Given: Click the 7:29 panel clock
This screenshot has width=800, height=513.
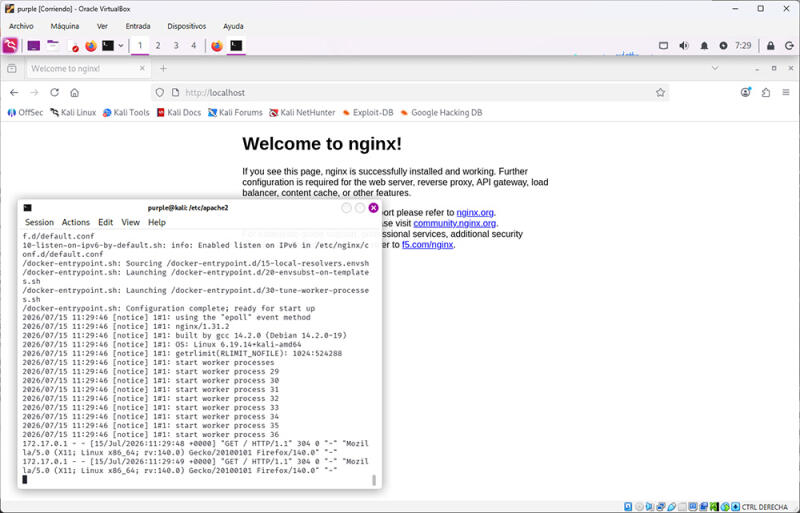Looking at the screenshot, I should 743,45.
